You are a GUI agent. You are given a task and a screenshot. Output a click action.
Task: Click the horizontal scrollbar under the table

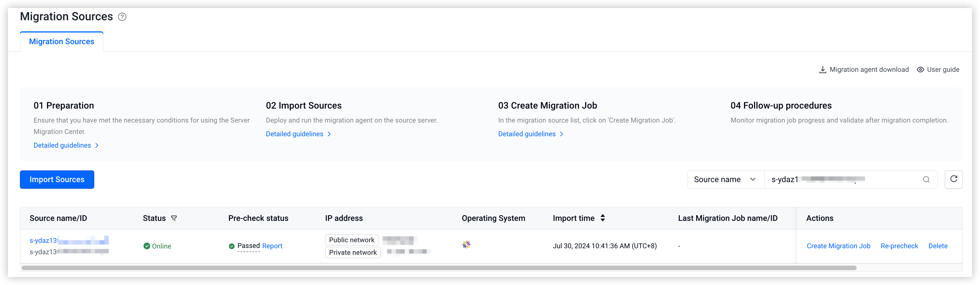coord(439,268)
